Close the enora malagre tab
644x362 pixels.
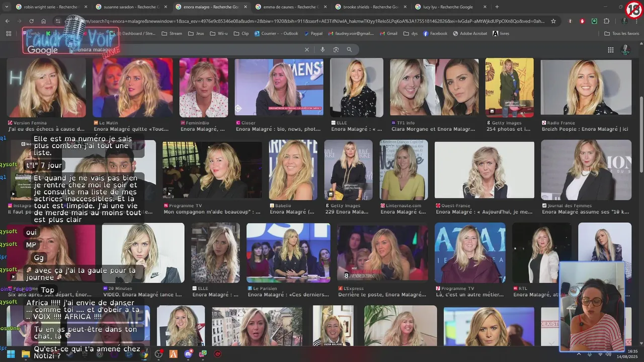pos(246,7)
